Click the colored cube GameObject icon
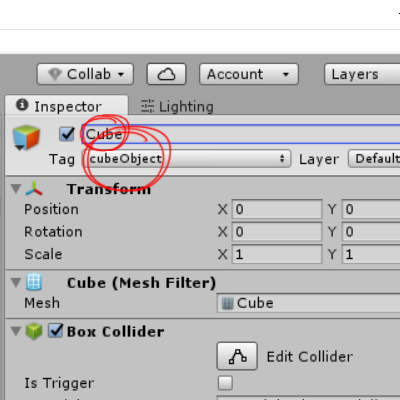This screenshot has height=400, width=400. click(x=26, y=137)
